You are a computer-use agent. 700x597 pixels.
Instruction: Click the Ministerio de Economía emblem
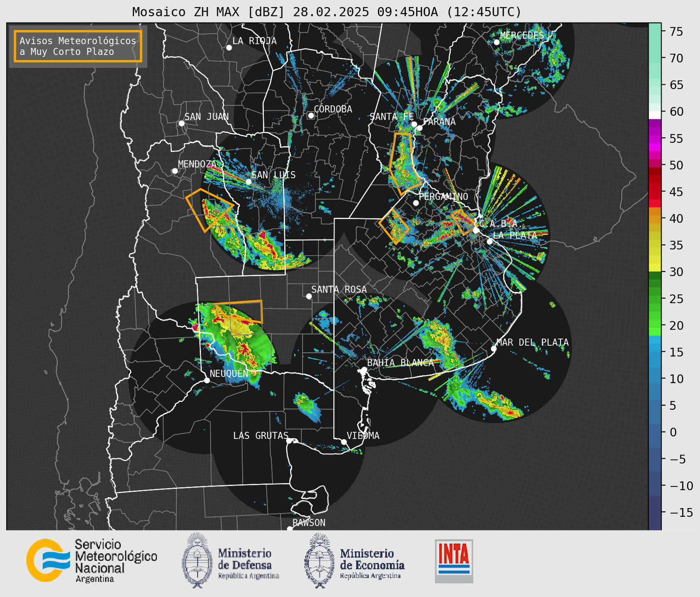click(320, 560)
